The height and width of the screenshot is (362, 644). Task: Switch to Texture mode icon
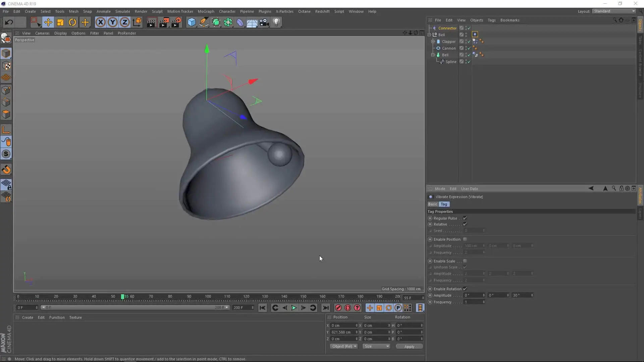(6, 66)
